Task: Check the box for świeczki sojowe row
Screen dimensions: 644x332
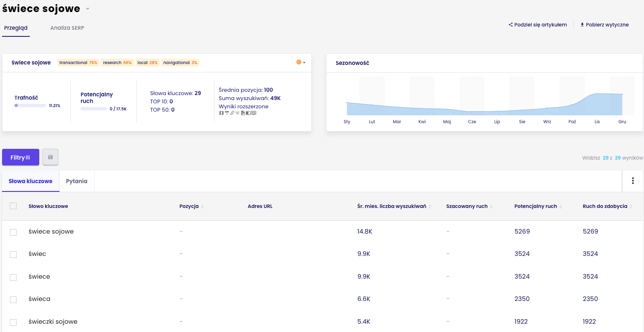Action: [x=13, y=322]
